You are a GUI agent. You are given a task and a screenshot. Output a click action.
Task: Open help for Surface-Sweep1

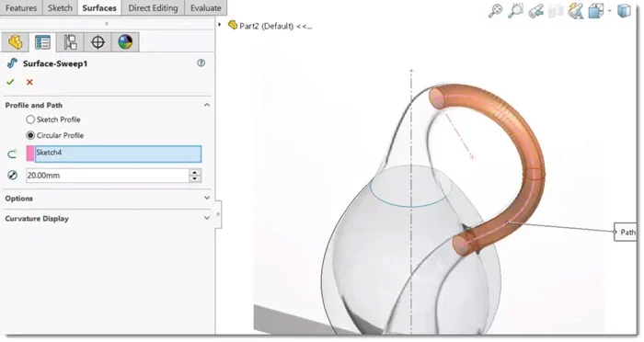click(201, 63)
